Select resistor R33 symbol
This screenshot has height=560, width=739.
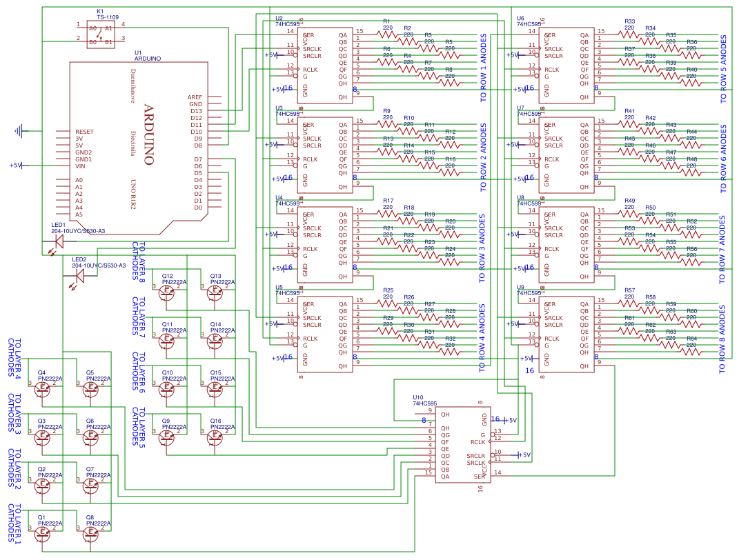click(x=629, y=32)
